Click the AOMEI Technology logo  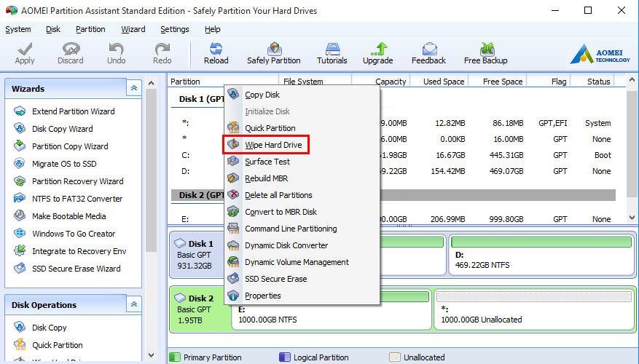point(600,54)
